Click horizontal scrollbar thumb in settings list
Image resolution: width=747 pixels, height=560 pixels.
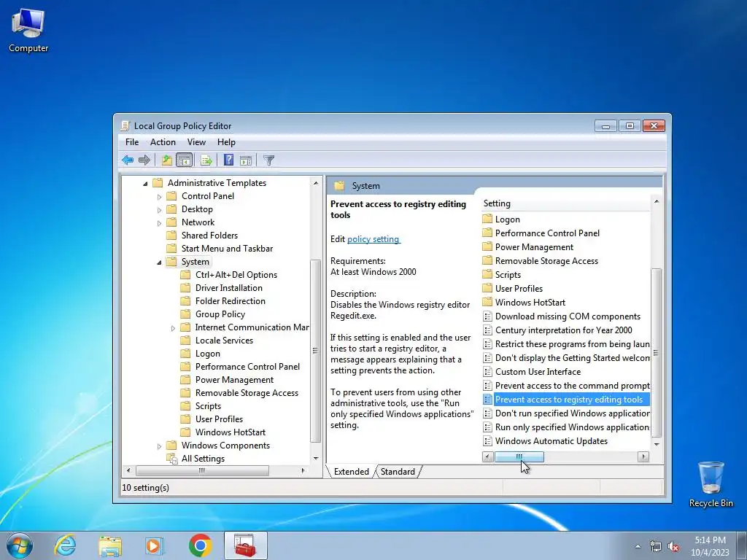519,456
